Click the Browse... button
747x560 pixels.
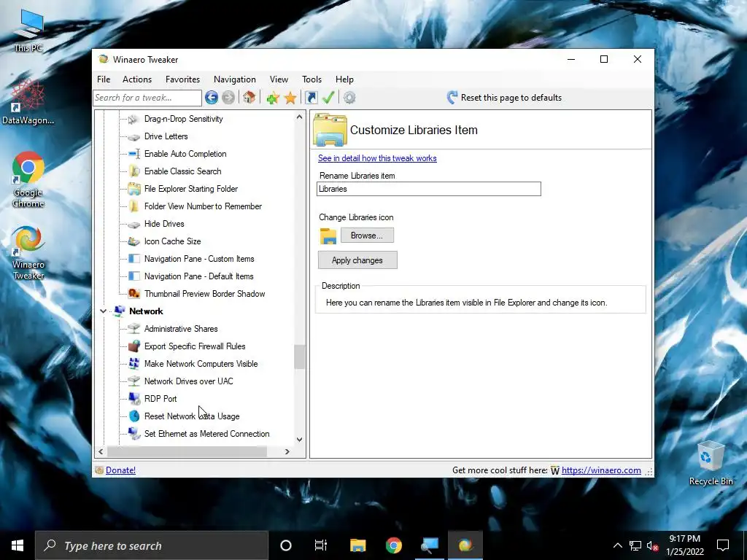click(367, 236)
